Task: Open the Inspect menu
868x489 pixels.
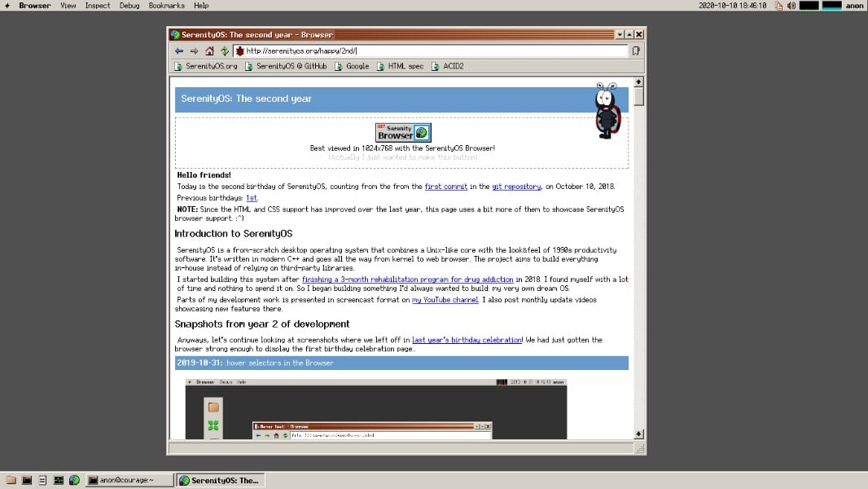Action: click(x=98, y=6)
